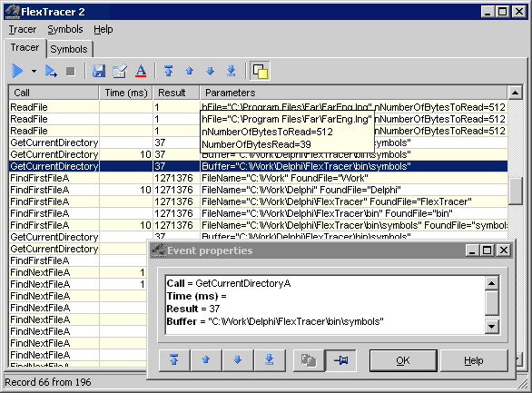Close the Event properties window
532x393 pixels.
point(504,251)
